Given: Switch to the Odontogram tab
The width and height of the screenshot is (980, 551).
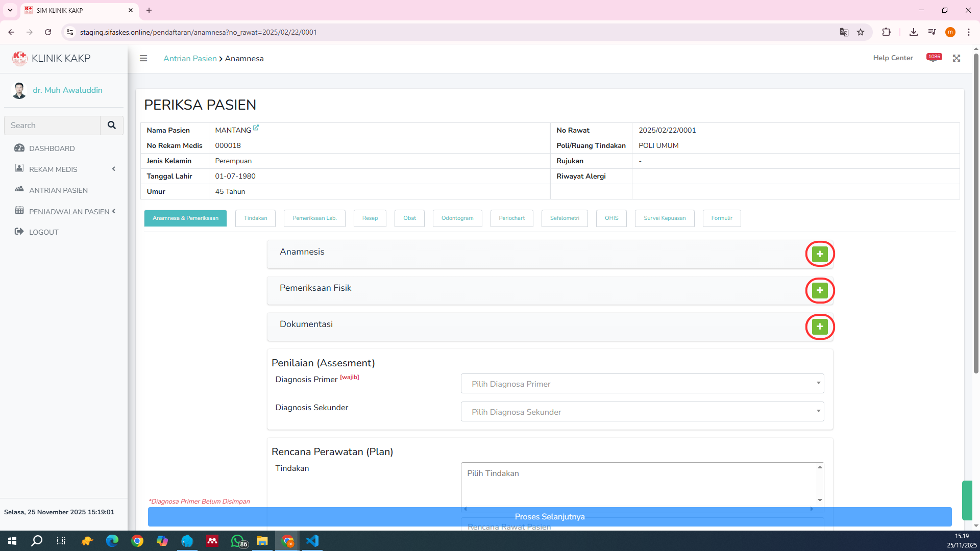Looking at the screenshot, I should (x=457, y=218).
